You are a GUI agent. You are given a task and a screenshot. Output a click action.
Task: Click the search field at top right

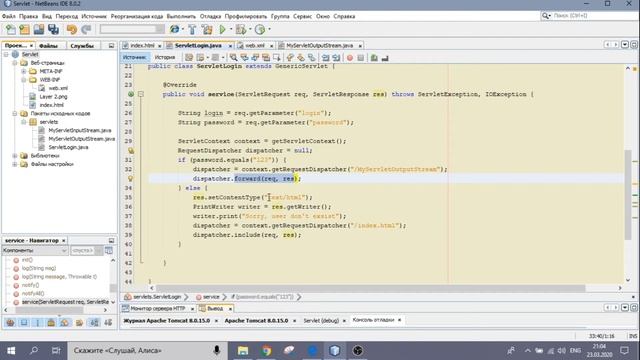pos(589,16)
